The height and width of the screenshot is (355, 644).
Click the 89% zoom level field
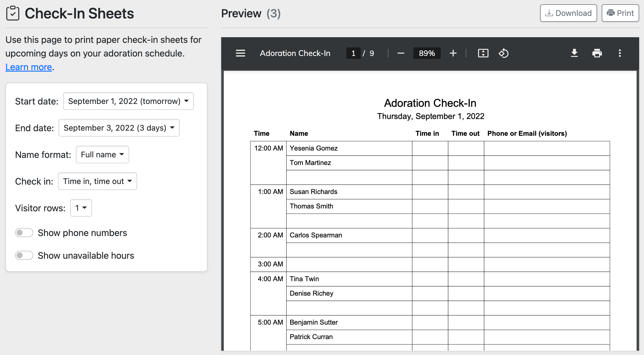[427, 53]
